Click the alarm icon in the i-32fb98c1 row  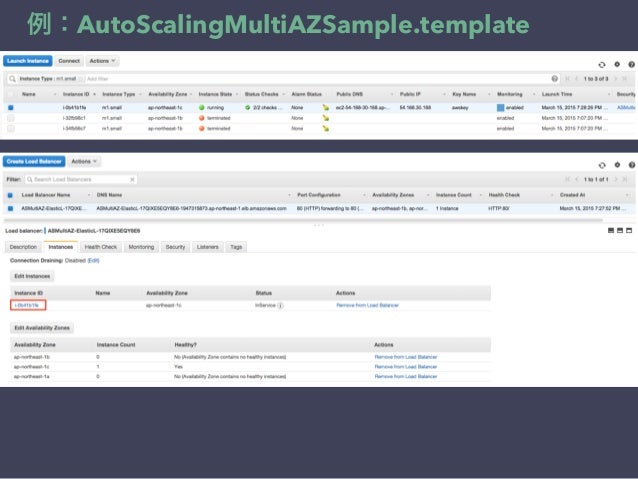(x=326, y=118)
